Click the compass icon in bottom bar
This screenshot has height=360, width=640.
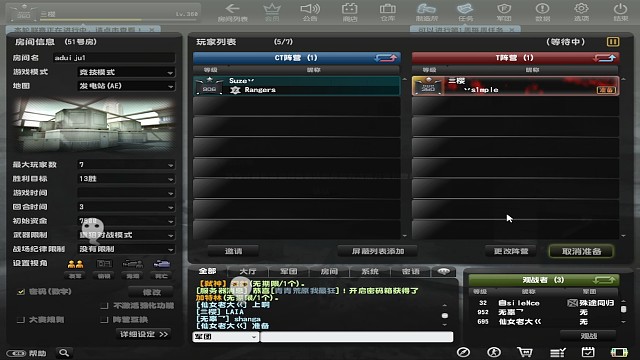463,352
